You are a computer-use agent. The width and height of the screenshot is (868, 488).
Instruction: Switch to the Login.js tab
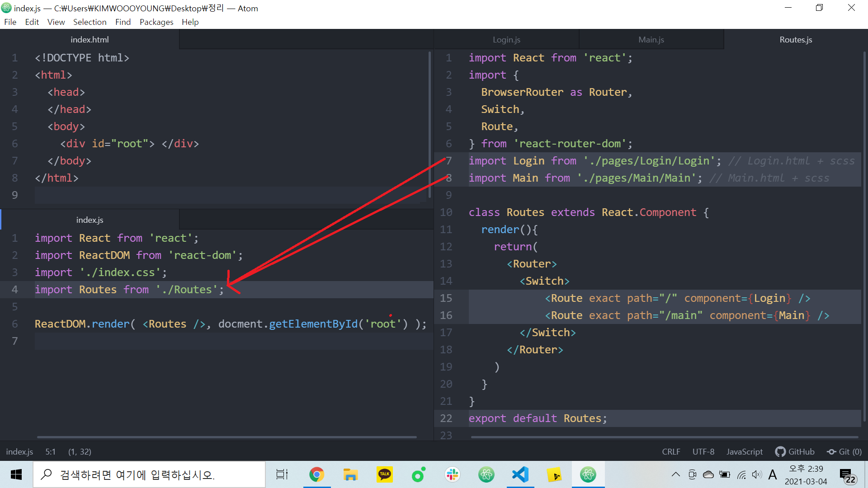coord(506,39)
